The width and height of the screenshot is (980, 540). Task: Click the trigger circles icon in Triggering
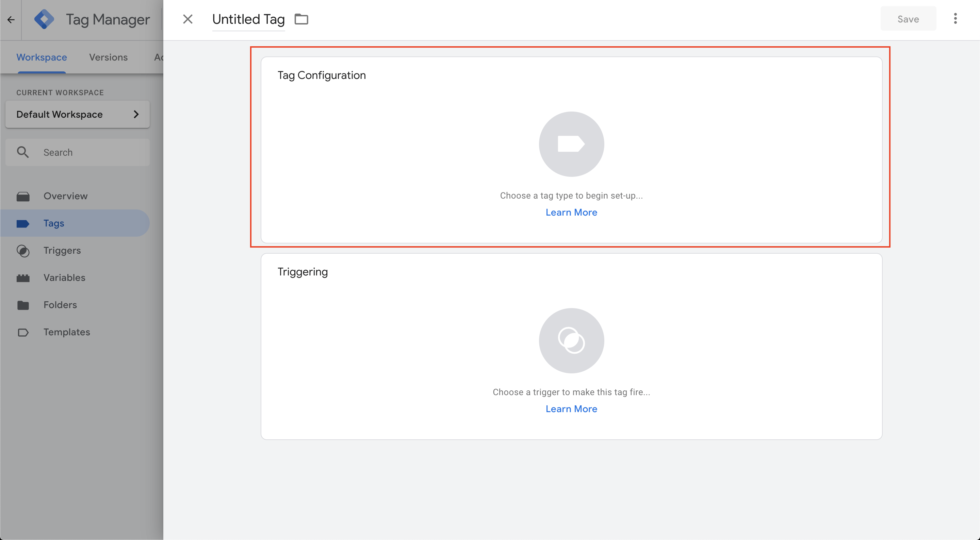(571, 340)
